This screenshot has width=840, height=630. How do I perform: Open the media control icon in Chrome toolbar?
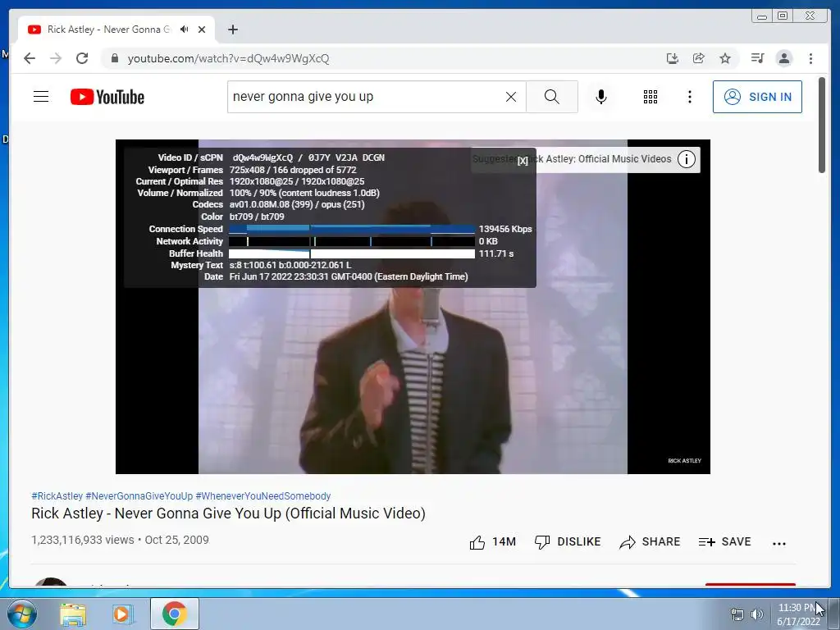[x=757, y=58]
